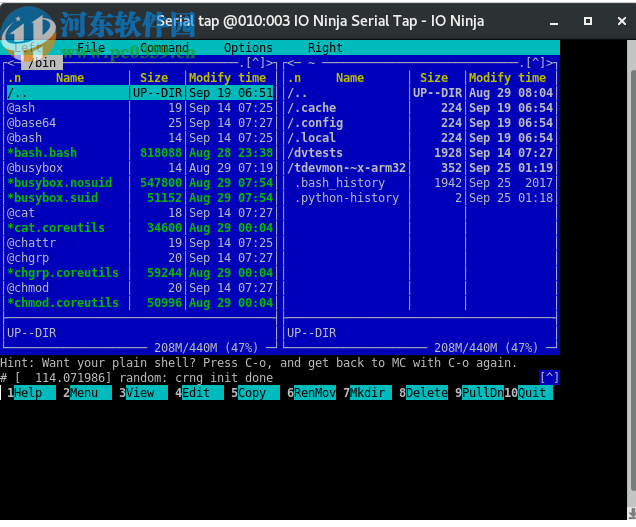Click Size column header in right panel
The image size is (636, 527).
coord(434,78)
